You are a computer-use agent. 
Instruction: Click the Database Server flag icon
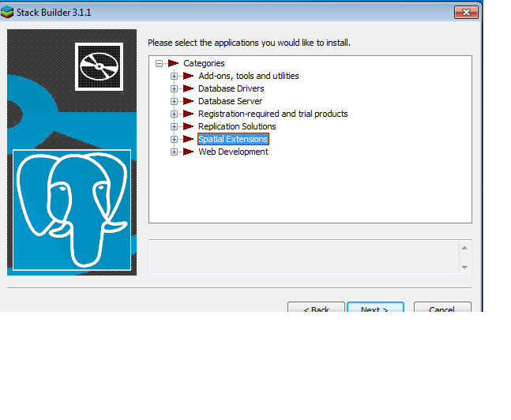188,101
